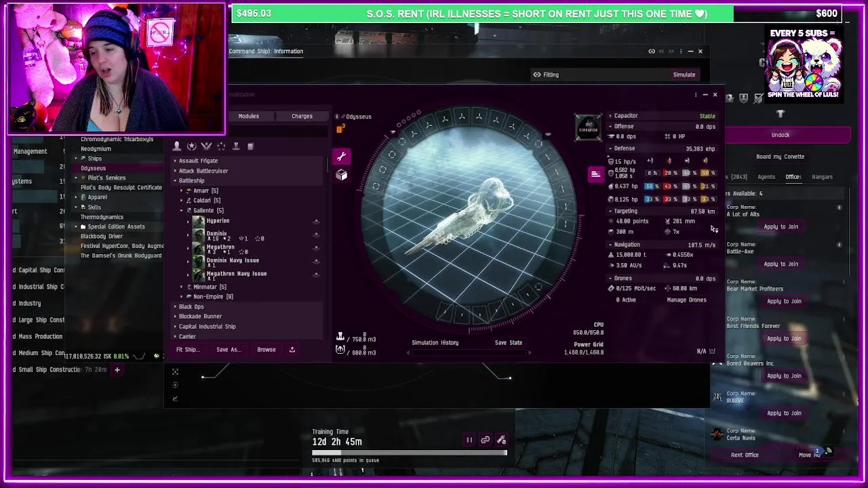Click the Rent Office button
The height and width of the screenshot is (488, 868).
745,455
